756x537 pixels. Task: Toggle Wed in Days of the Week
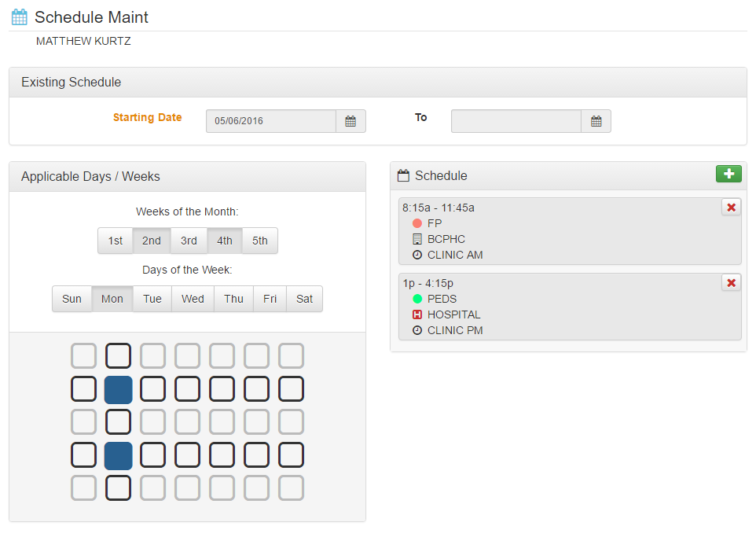[192, 299]
